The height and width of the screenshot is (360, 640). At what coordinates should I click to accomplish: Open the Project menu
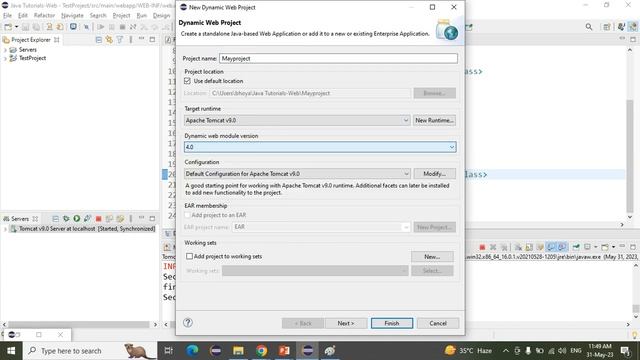point(121,16)
